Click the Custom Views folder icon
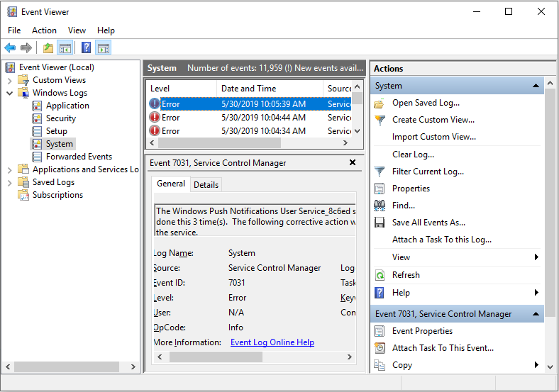Viewport: 559px width, 392px height. coord(23,80)
